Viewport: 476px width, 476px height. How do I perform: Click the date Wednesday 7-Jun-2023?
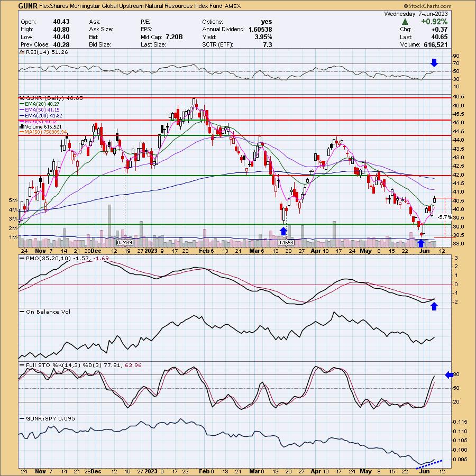click(416, 14)
